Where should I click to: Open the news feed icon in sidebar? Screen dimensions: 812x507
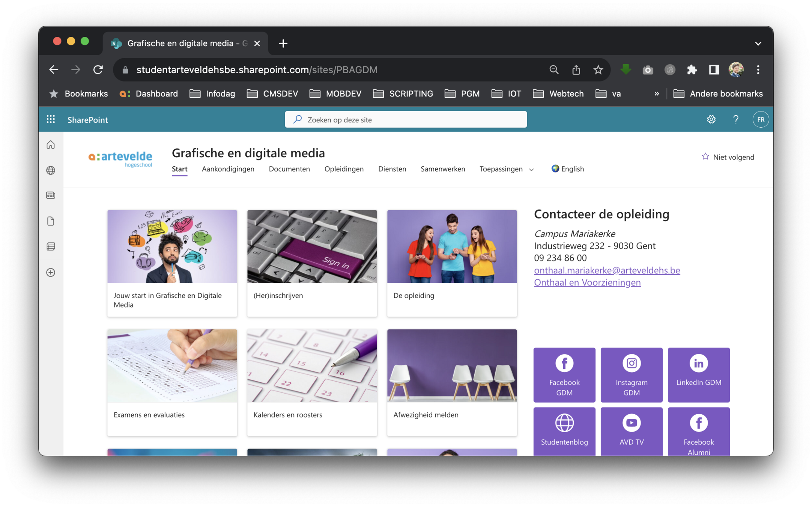click(51, 195)
